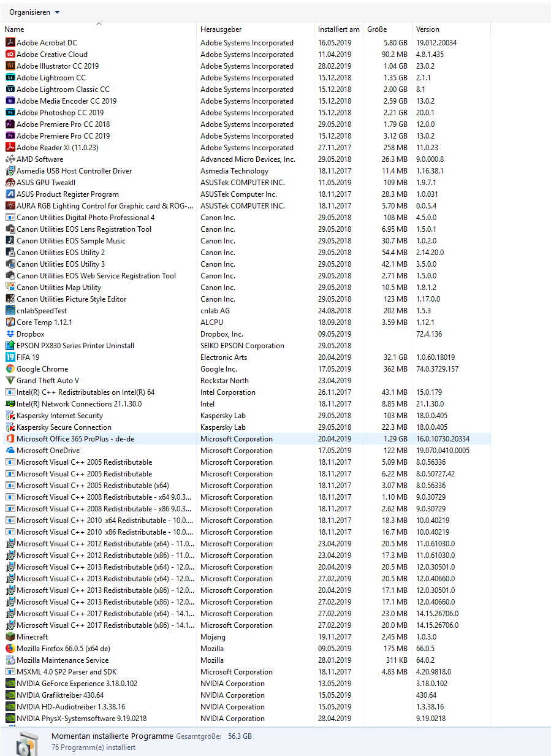Select the FIFA 19 icon
This screenshot has width=551, height=756.
[10, 357]
